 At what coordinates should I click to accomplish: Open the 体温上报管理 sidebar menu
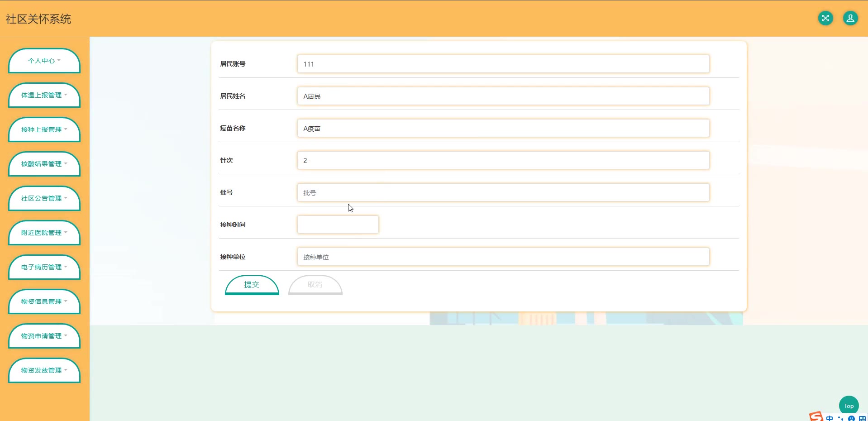44,95
